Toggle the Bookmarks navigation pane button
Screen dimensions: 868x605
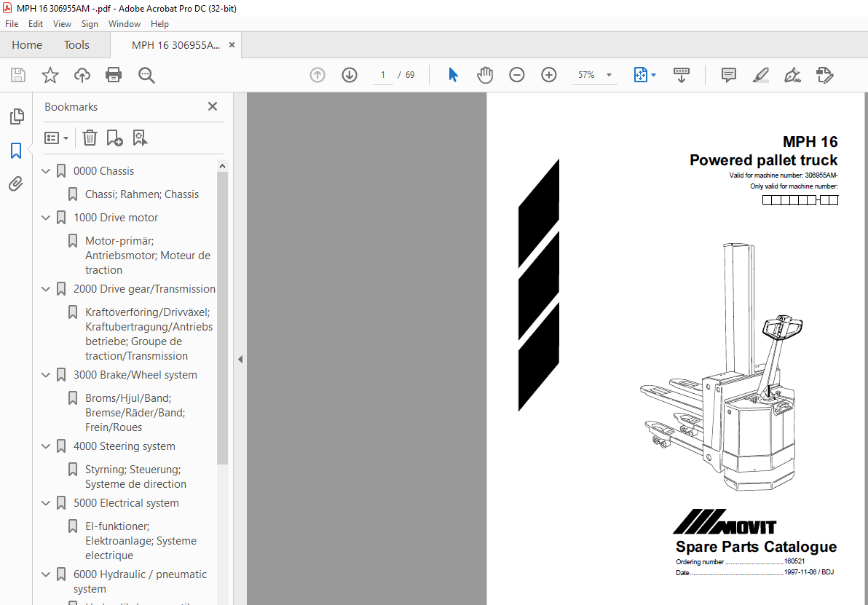[x=16, y=151]
